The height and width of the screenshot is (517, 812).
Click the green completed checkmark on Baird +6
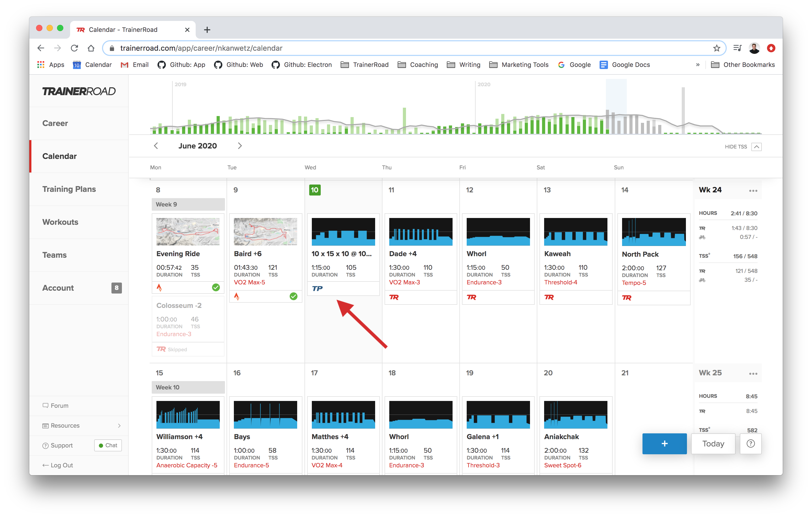[293, 297]
